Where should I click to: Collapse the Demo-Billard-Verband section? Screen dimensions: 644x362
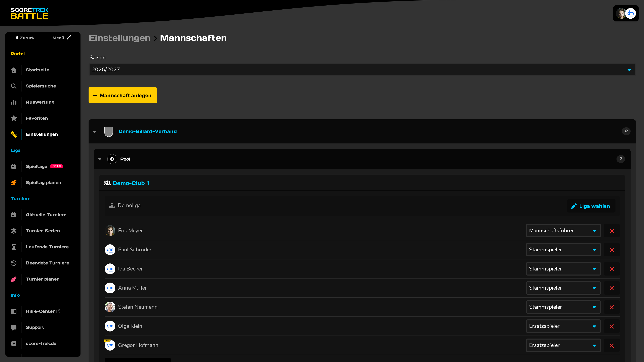point(94,131)
